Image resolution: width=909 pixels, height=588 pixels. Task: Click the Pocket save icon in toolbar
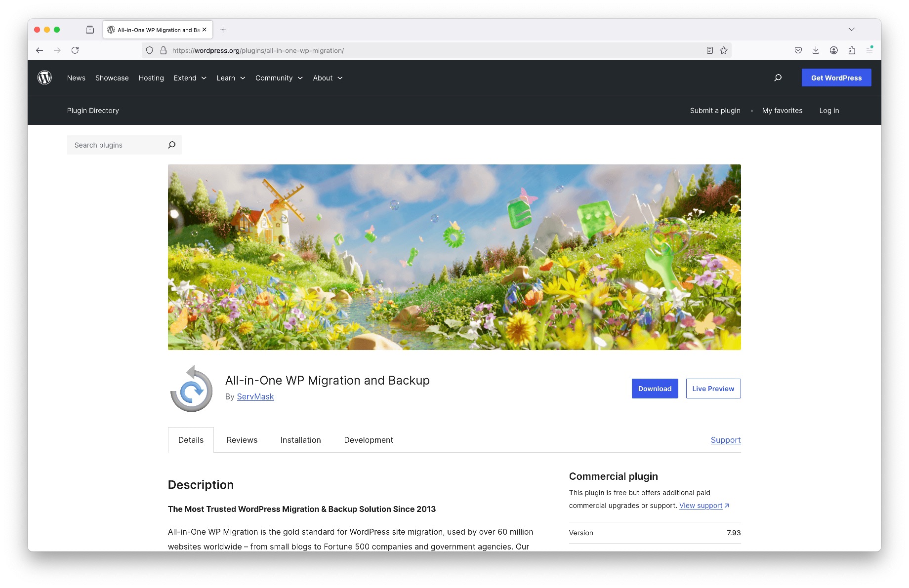798,50
